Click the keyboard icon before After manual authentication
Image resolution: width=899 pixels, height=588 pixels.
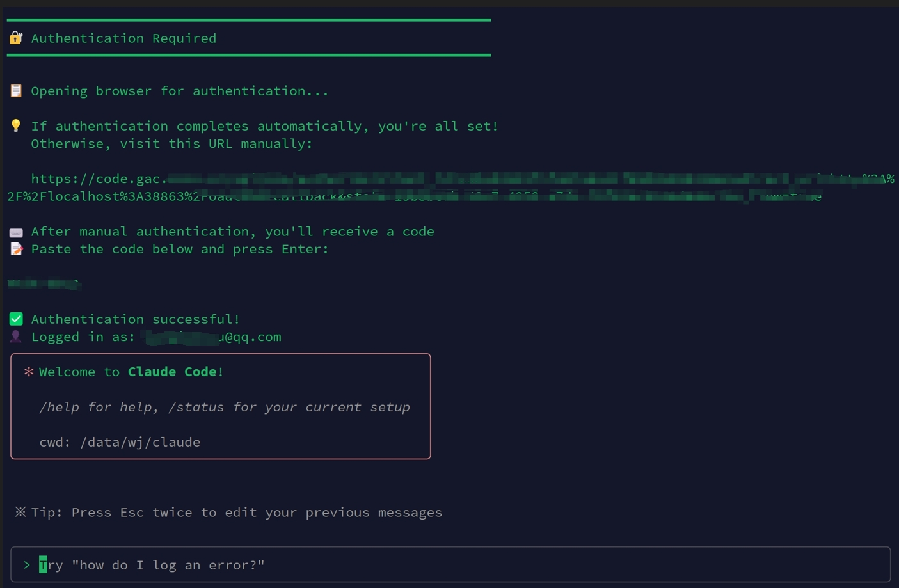pos(16,232)
